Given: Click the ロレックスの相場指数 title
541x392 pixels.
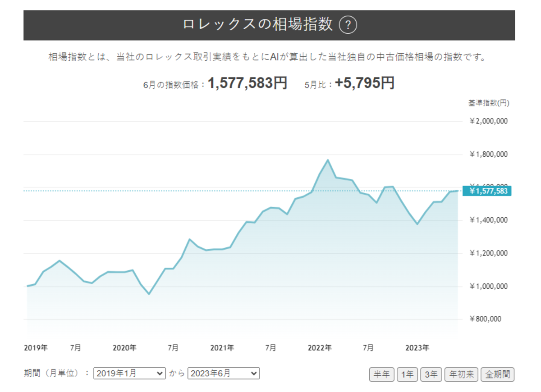Looking at the screenshot, I should point(257,25).
